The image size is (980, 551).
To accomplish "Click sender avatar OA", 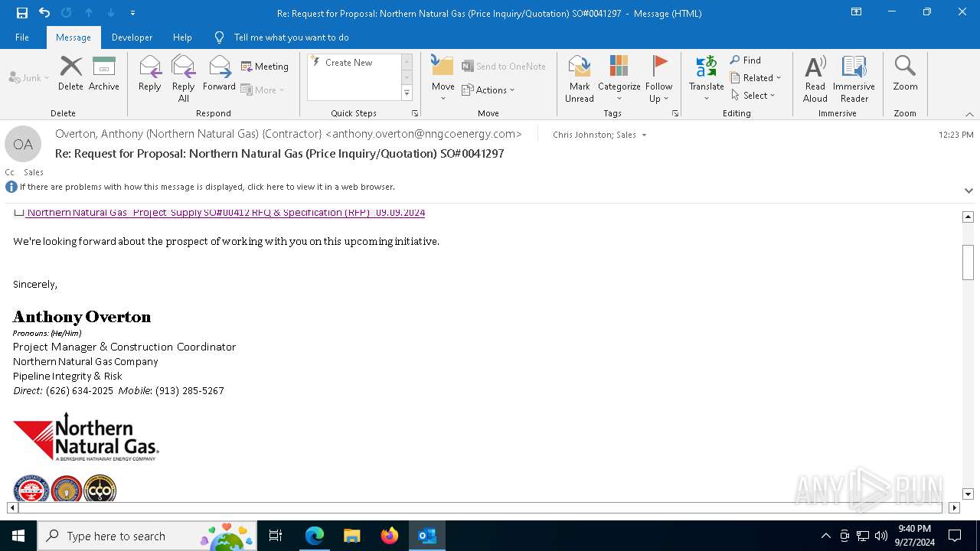I will coord(23,144).
